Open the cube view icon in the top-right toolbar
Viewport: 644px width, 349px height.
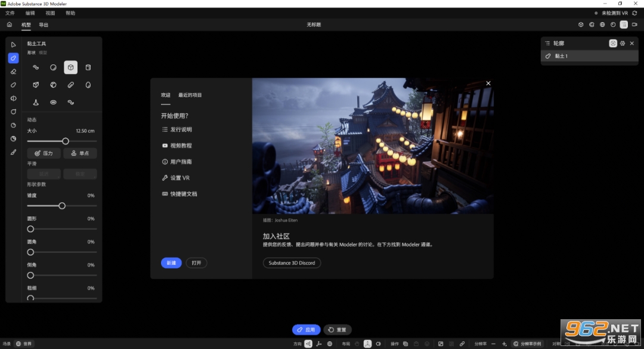(x=581, y=24)
